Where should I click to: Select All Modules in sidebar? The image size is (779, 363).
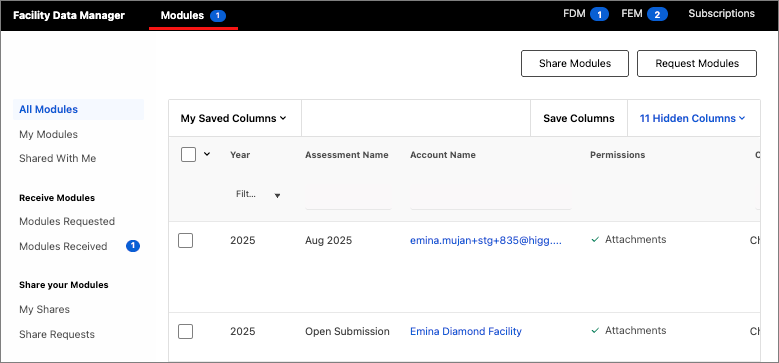point(78,109)
